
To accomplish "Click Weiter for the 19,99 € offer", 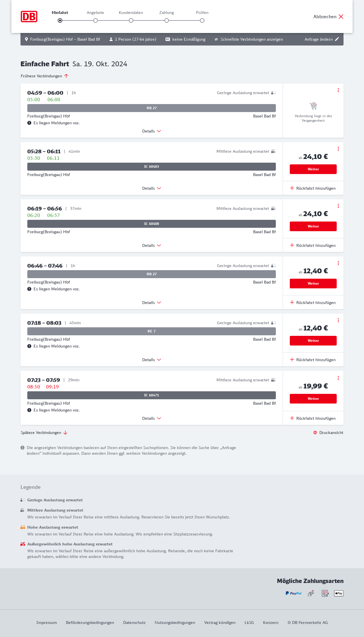I will [313, 399].
